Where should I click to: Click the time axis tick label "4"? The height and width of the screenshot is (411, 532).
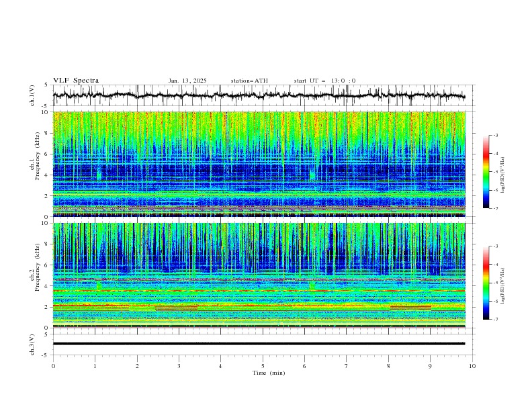pyautogui.click(x=220, y=366)
